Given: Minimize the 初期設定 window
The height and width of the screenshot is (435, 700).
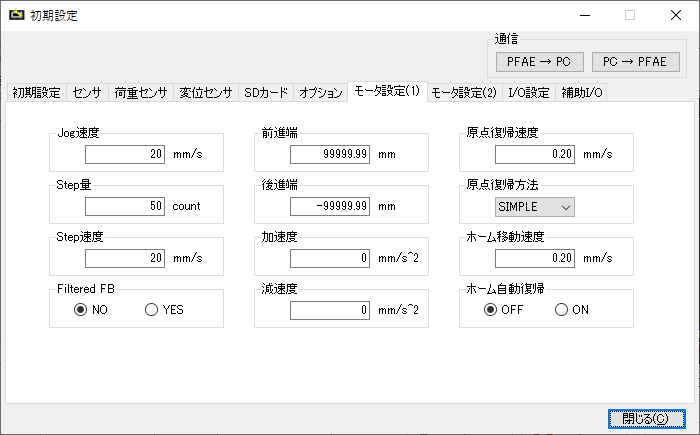Looking at the screenshot, I should pyautogui.click(x=585, y=15).
